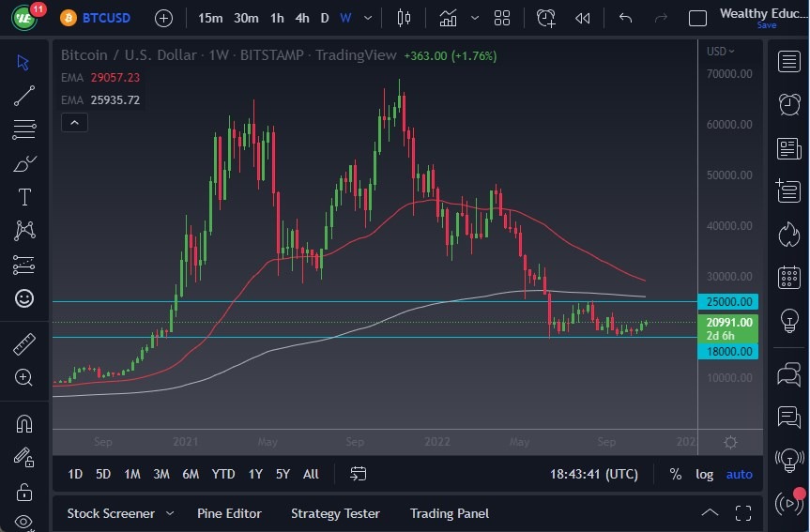Toggle auto scale on price axis

pos(740,474)
